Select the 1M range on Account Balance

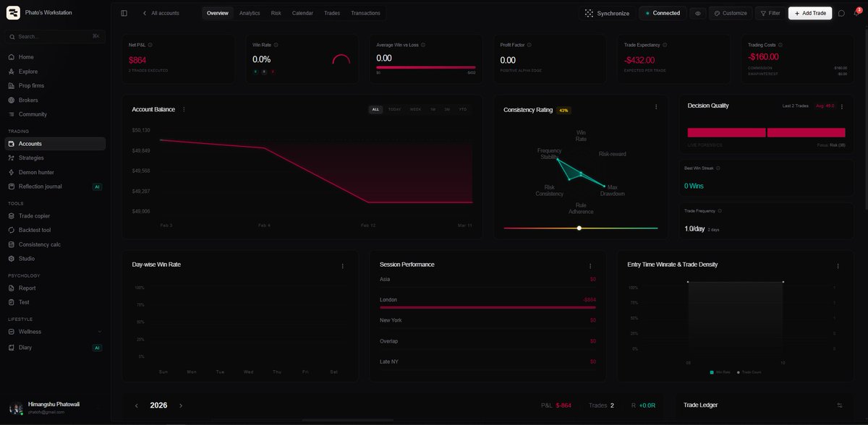pos(433,109)
